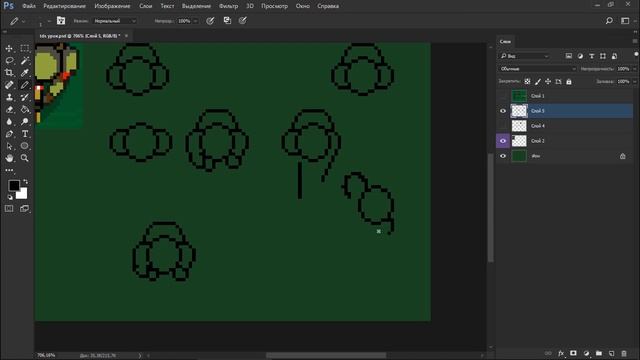
Task: Select the Rectangular Marquee tool
Action: tap(24, 49)
